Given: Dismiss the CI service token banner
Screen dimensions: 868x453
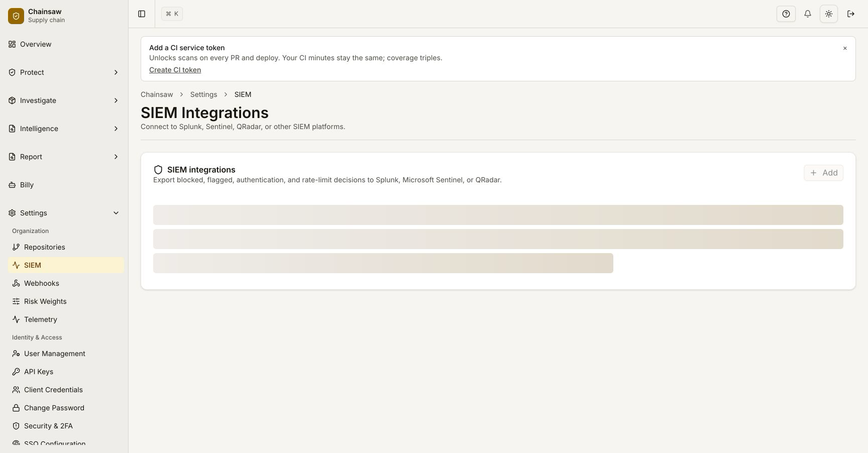Looking at the screenshot, I should pos(845,48).
